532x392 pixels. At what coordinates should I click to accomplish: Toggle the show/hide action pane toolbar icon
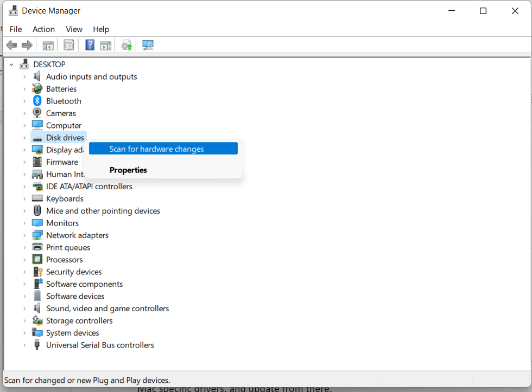point(106,46)
